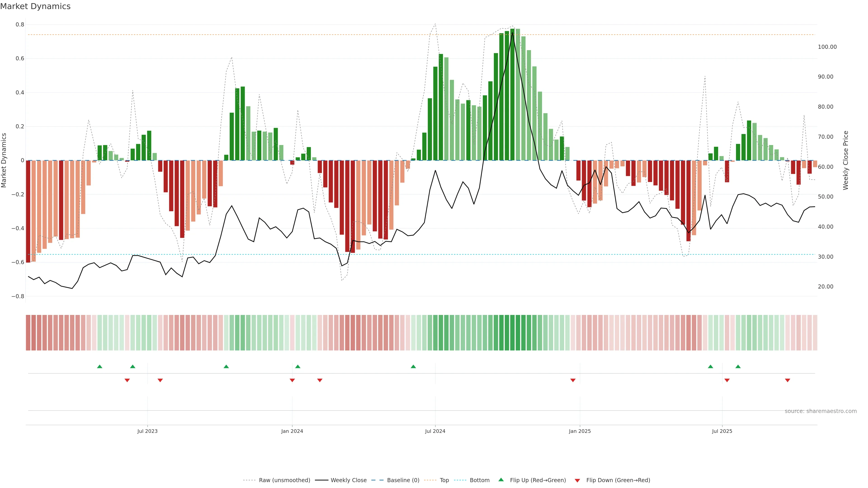Click the red Flip Down legend triangle icon

(577, 481)
